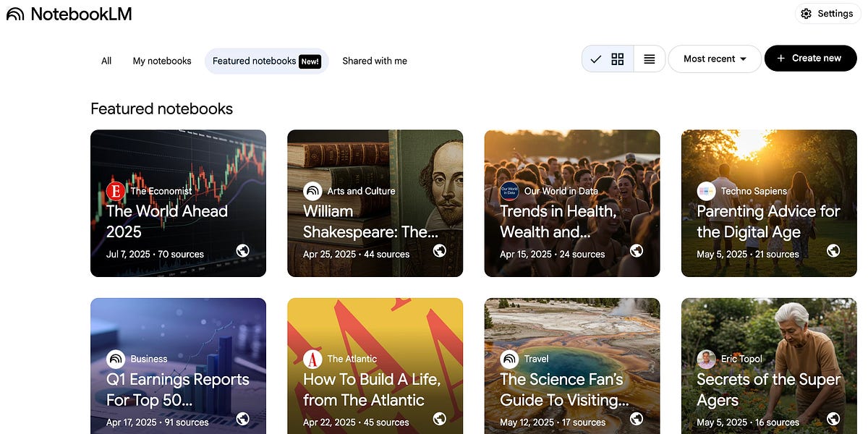Image resolution: width=868 pixels, height=434 pixels.
Task: Click 'The Atlantic' publisher label
Action: pyautogui.click(x=353, y=359)
